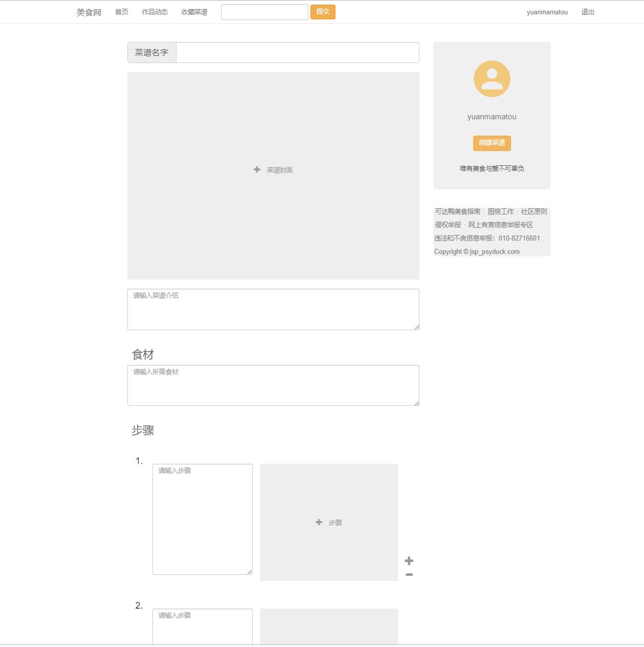Image resolution: width=644 pixels, height=647 pixels.
Task: Select the yuanmamatou username link
Action: pos(546,12)
